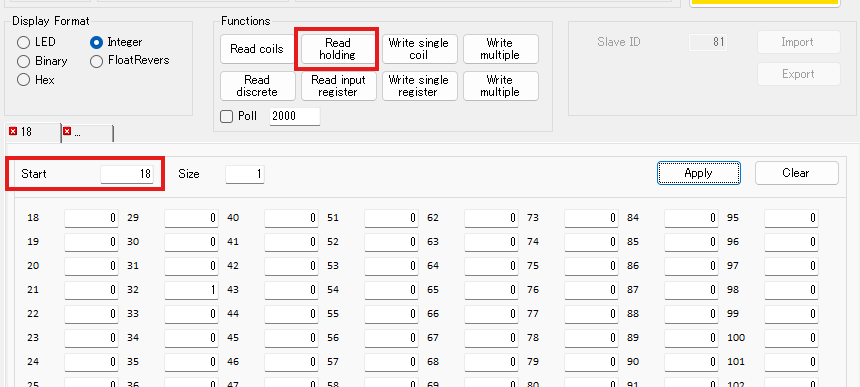Click the value field for register 21
This screenshot has width=860, height=387.
[91, 290]
